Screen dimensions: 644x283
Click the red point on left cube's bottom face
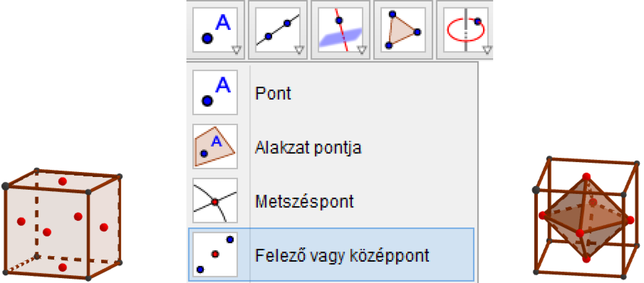[x=63, y=267]
